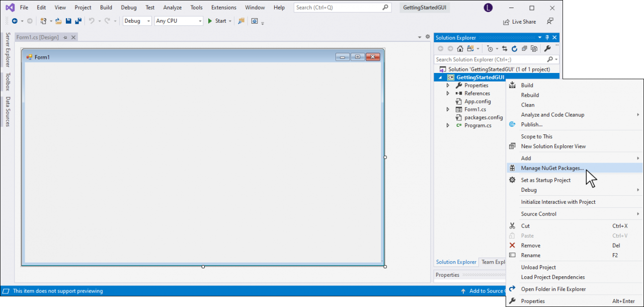Click the Redo arrow icon
Viewport: 644px width, 307px height.
(x=107, y=21)
